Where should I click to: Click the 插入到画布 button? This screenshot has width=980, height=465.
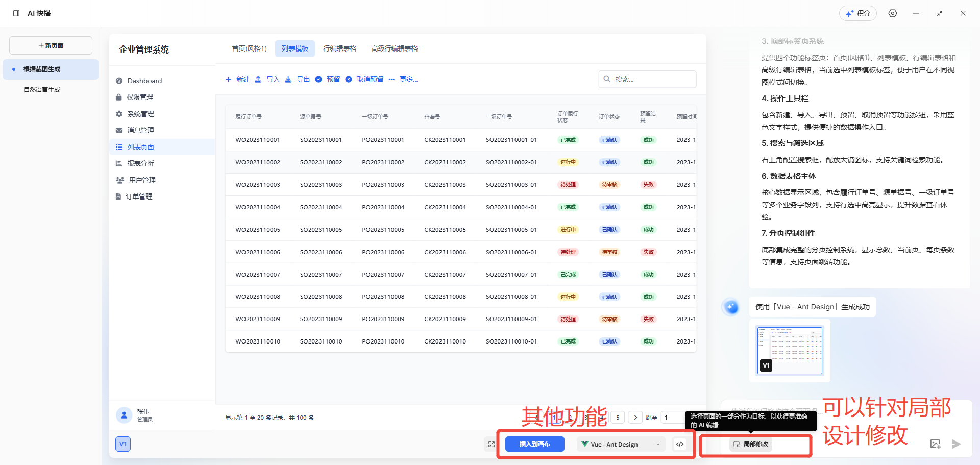pyautogui.click(x=534, y=444)
